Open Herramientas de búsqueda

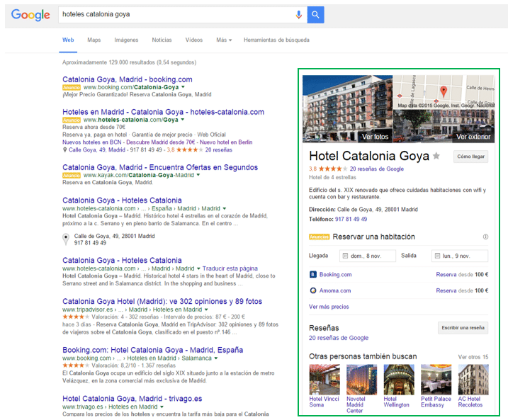pyautogui.click(x=276, y=40)
